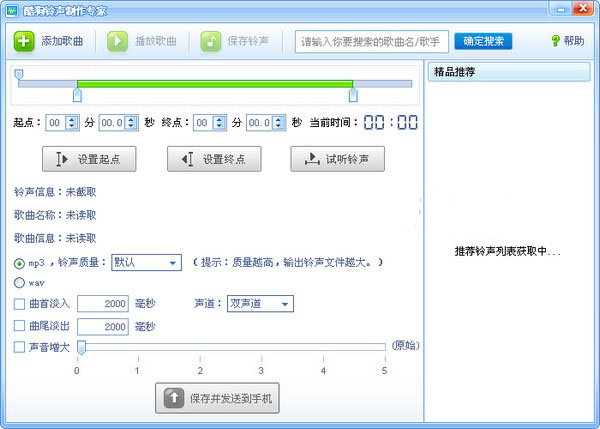Click the song name search input field

(372, 41)
